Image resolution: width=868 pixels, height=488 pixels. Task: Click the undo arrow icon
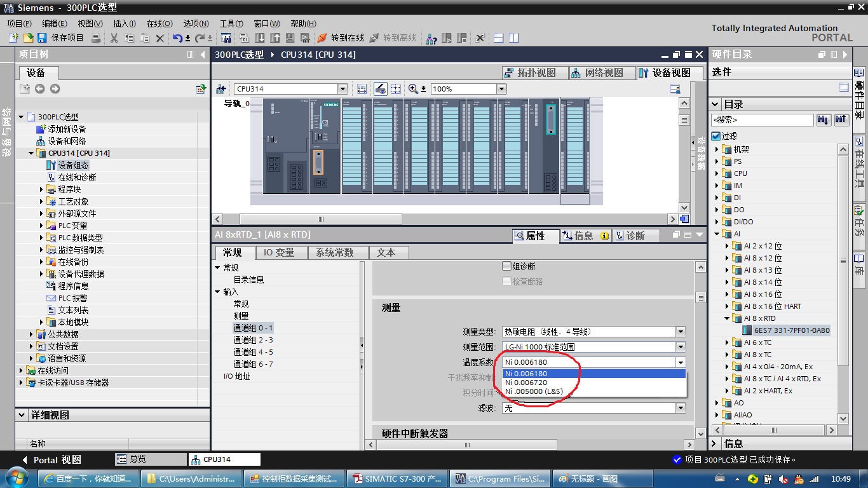(177, 38)
